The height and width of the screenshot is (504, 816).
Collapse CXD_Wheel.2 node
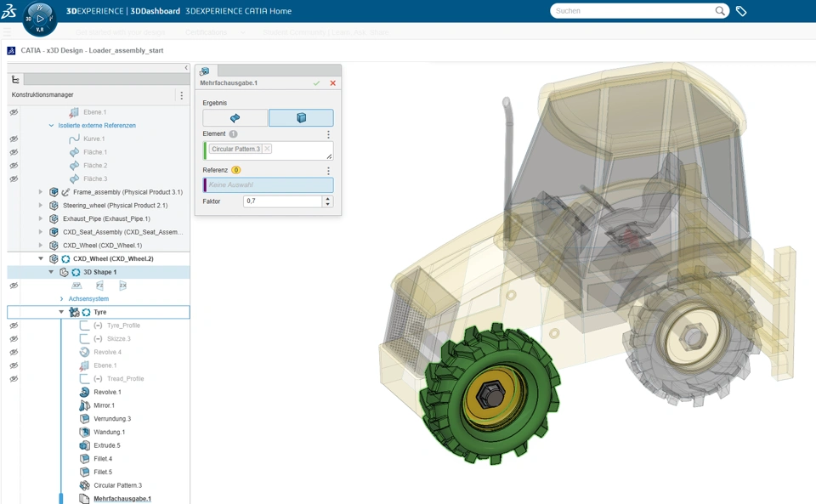coord(41,258)
